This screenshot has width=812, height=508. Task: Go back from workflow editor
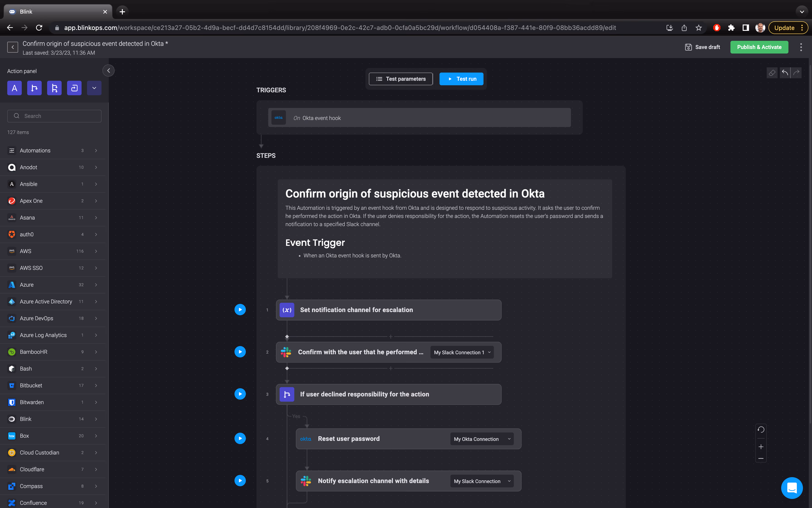click(13, 47)
